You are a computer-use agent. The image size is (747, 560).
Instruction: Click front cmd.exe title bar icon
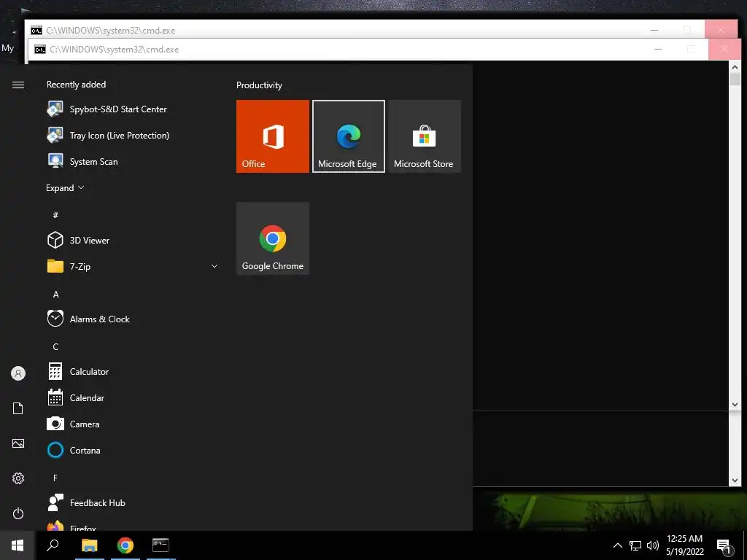click(x=40, y=50)
